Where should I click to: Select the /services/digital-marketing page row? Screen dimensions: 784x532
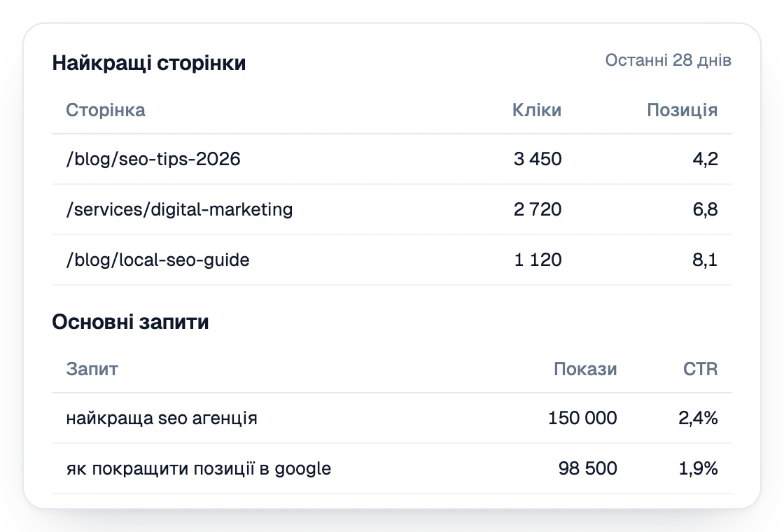392,209
